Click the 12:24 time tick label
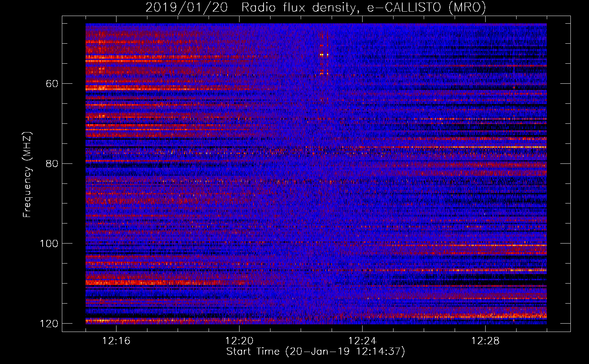Image resolution: width=589 pixels, height=364 pixels. (x=362, y=341)
